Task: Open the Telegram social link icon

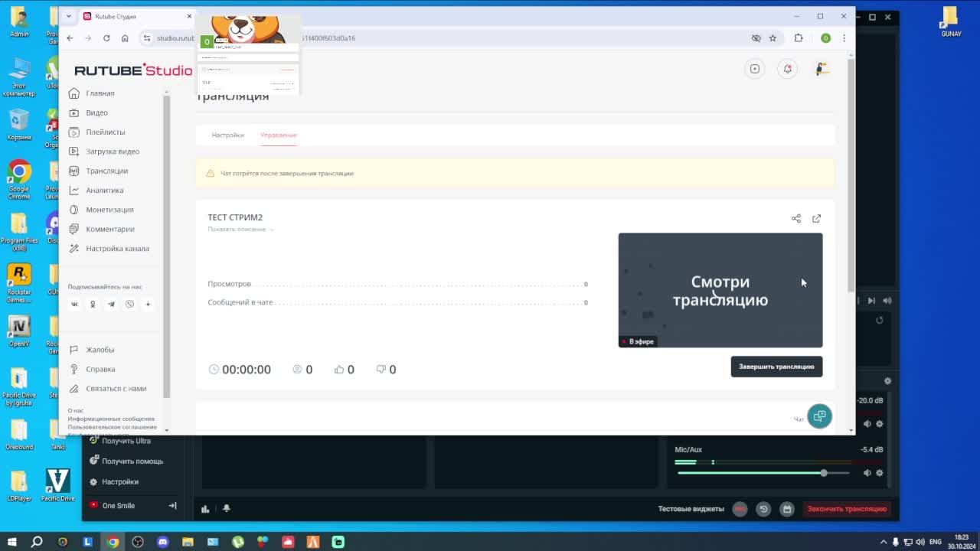Action: (111, 304)
